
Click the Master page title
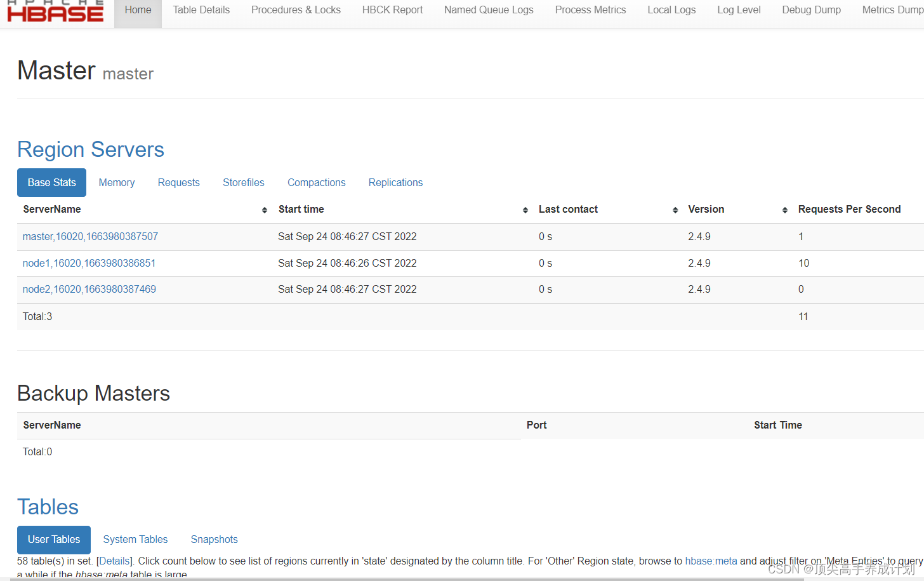pos(56,70)
